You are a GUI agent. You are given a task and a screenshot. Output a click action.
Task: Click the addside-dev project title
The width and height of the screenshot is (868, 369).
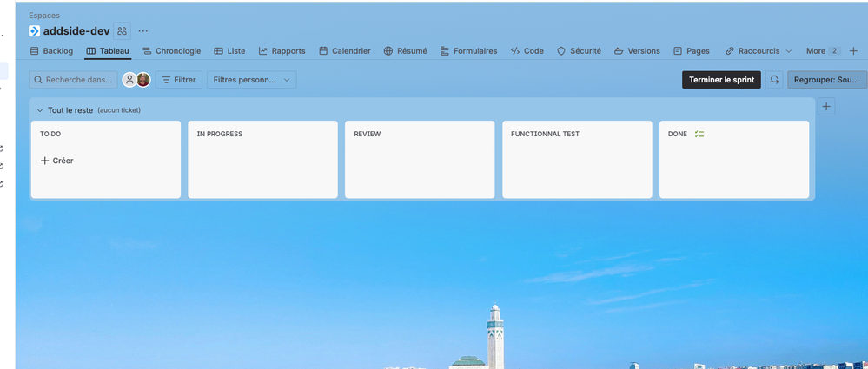pyautogui.click(x=76, y=31)
